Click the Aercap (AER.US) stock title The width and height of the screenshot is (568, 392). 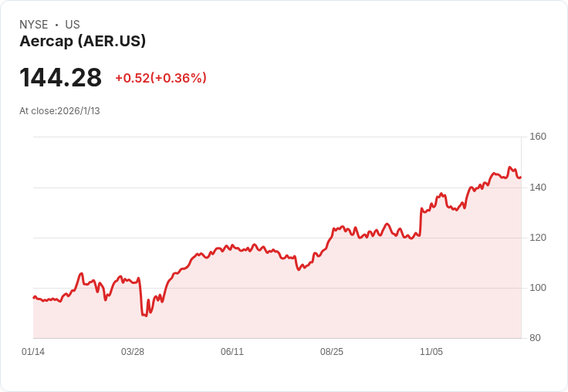coord(83,41)
